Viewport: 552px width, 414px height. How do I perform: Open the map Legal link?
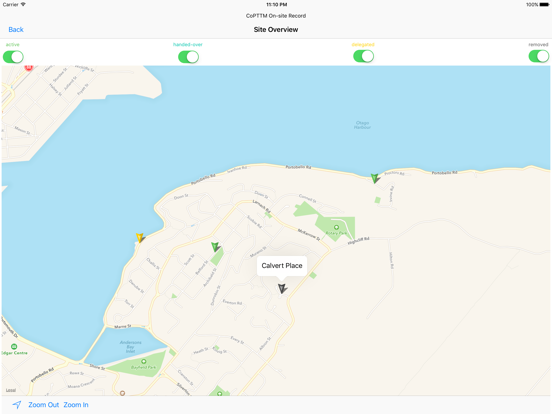11,390
